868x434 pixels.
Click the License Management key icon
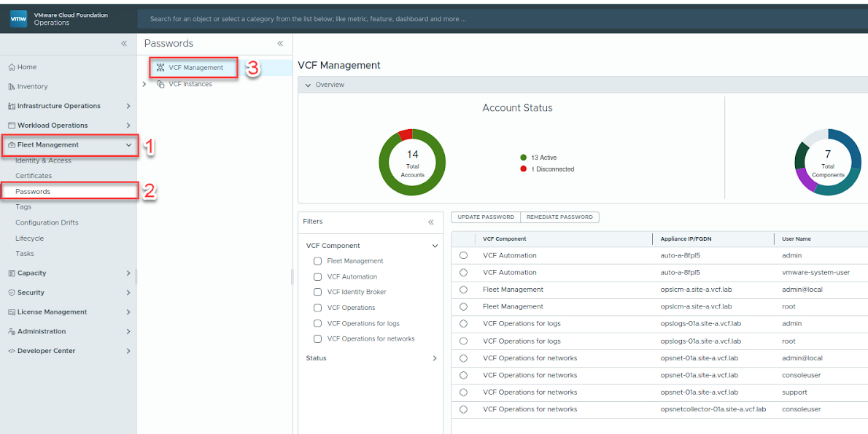coord(11,311)
